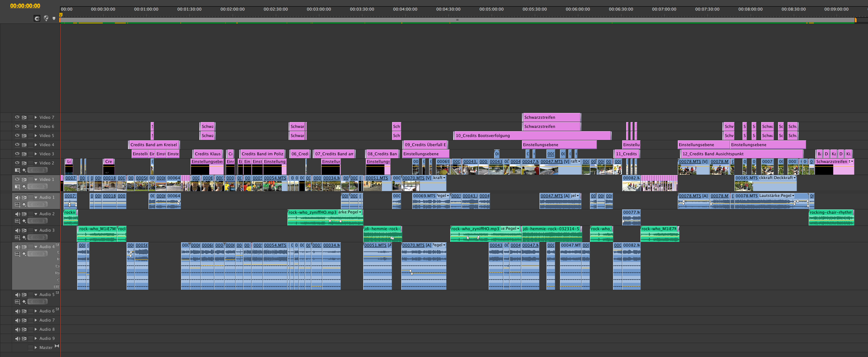Screen dimensions: 868x357
Task: Click the Set Encore Chapter Marker disc icon
Action: pos(46,18)
